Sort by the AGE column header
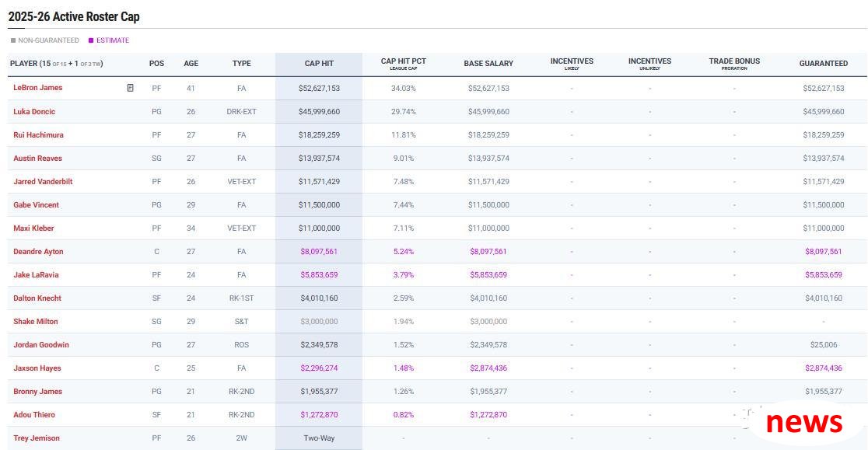 coord(191,64)
